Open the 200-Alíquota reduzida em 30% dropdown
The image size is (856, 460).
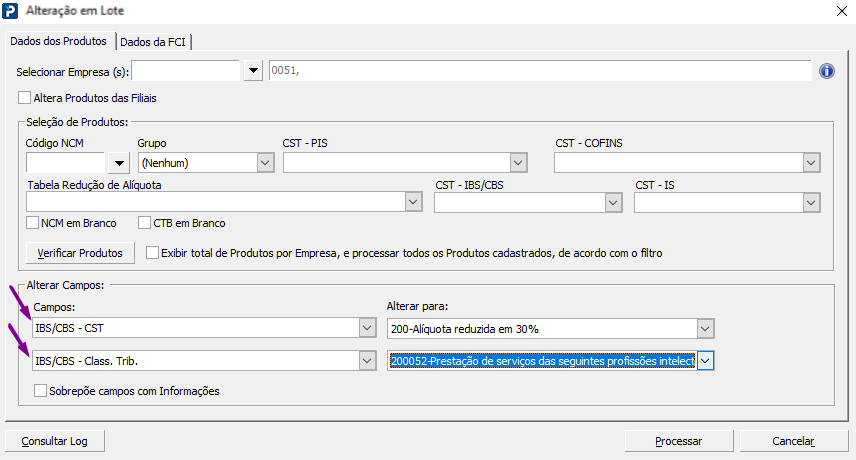point(705,328)
